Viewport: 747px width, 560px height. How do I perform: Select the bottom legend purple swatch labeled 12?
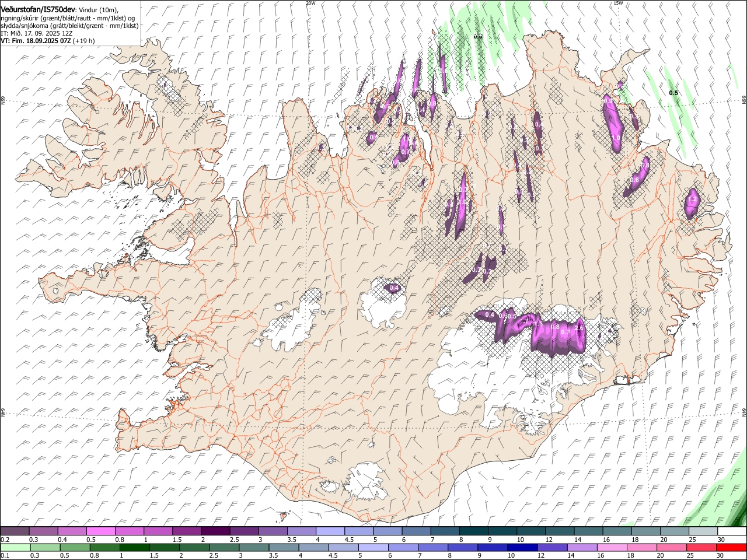point(552,548)
